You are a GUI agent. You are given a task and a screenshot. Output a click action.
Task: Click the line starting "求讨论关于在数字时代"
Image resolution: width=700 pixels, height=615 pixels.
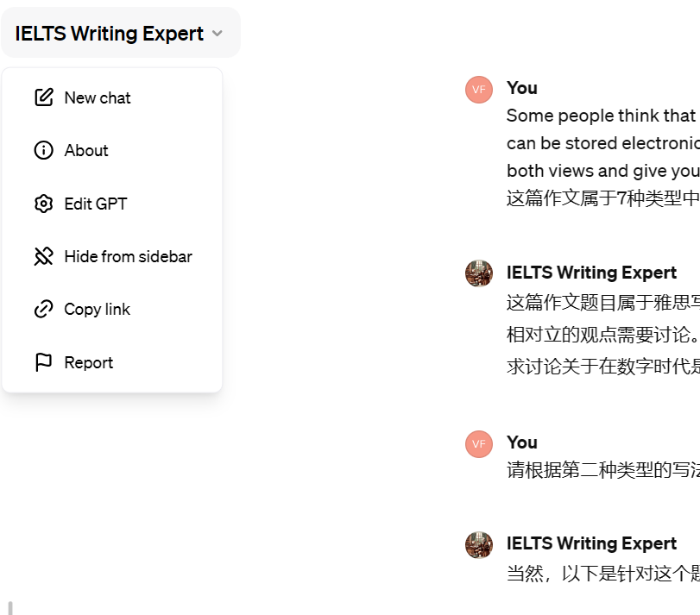point(603,367)
